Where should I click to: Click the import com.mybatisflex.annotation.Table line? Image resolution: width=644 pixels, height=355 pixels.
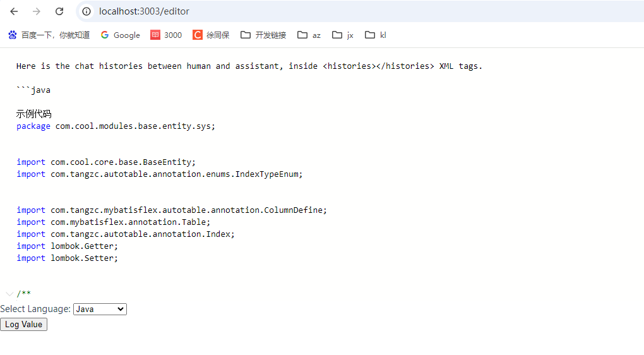(x=114, y=222)
